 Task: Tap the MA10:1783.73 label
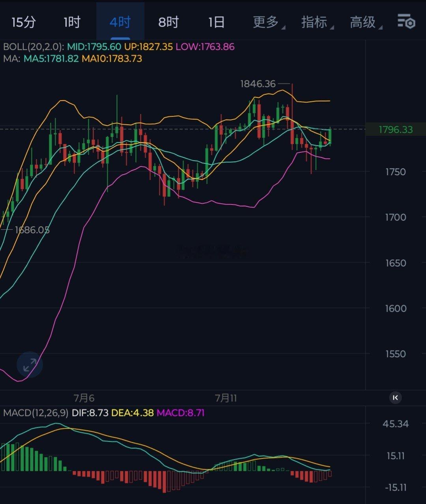112,59
